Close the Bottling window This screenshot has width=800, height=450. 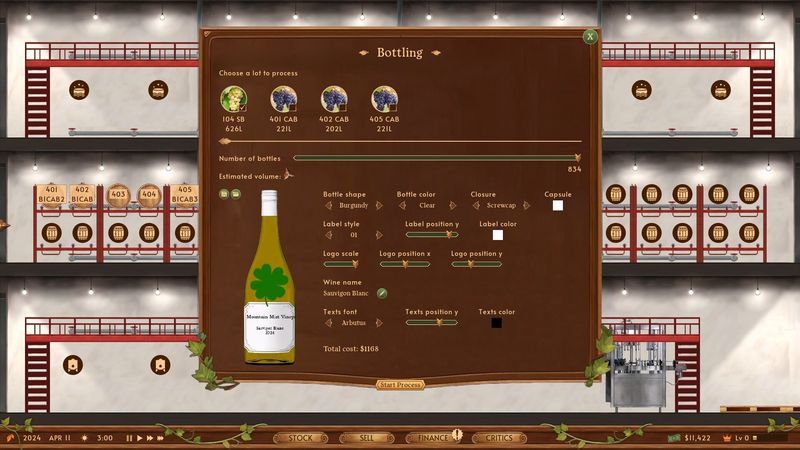point(590,36)
